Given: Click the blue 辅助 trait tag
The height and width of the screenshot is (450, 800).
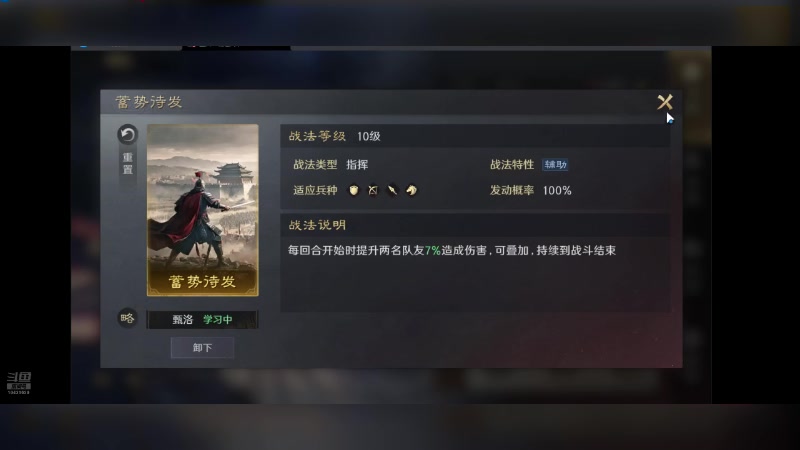Looking at the screenshot, I should 555,165.
